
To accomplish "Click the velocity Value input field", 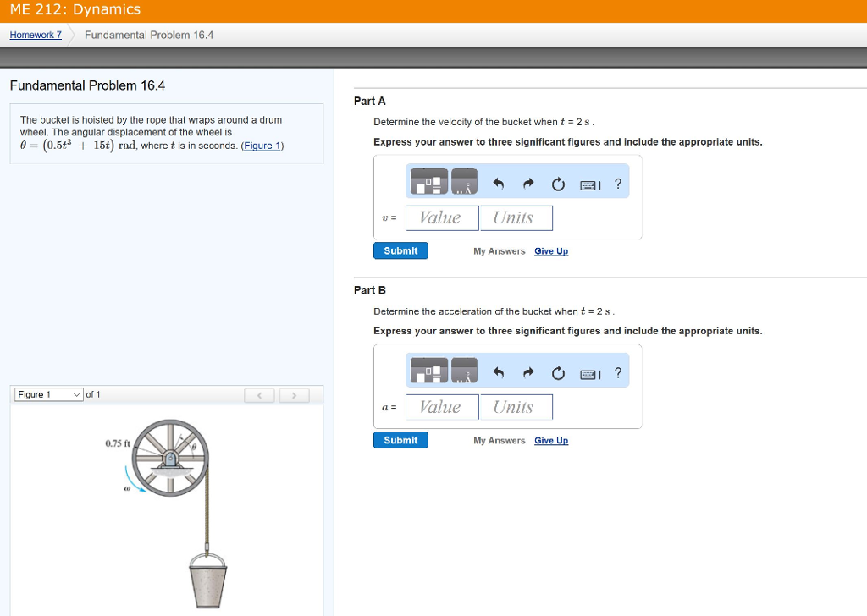I will click(x=441, y=217).
